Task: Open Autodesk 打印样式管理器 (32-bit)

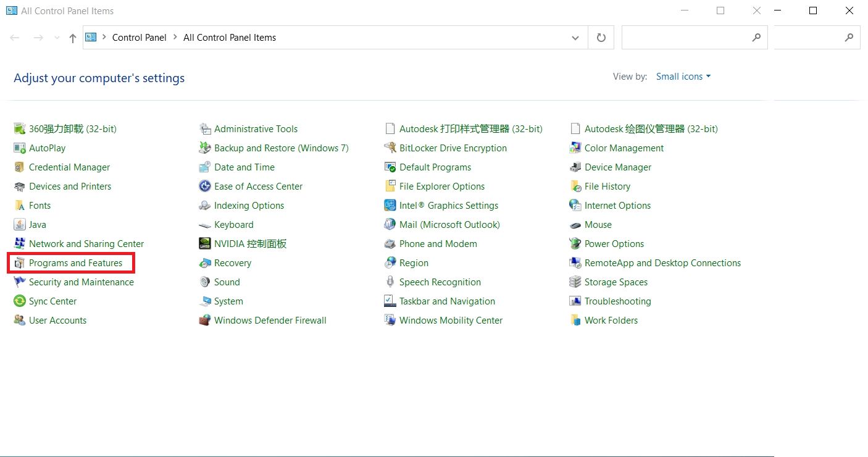Action: tap(471, 128)
